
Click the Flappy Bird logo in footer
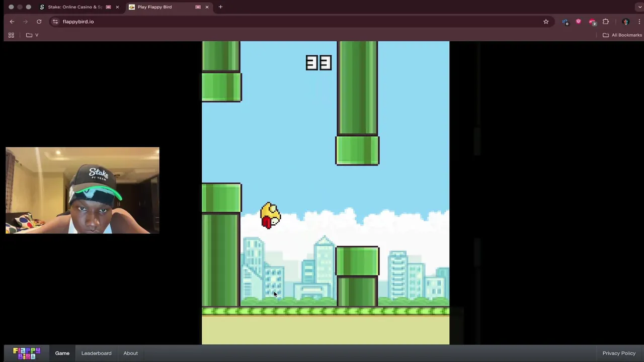point(27,353)
